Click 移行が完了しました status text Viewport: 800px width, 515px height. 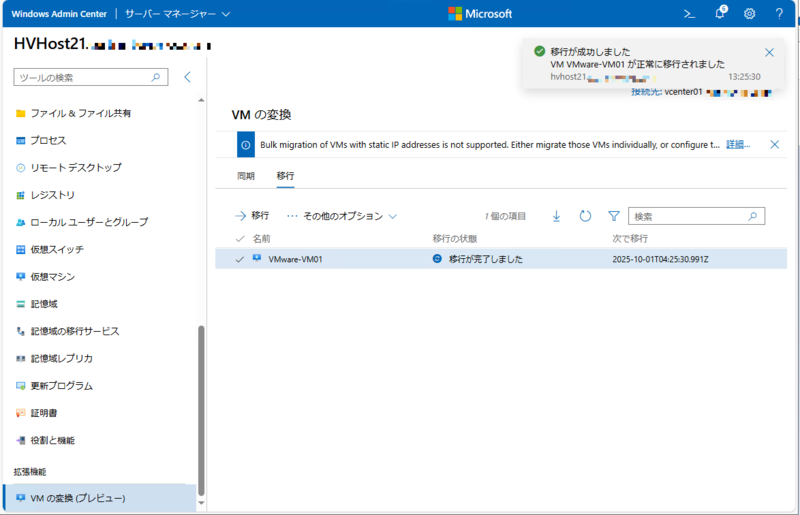(x=486, y=259)
